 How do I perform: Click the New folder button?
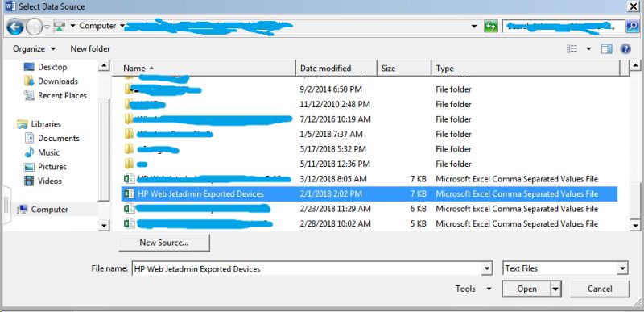(90, 48)
